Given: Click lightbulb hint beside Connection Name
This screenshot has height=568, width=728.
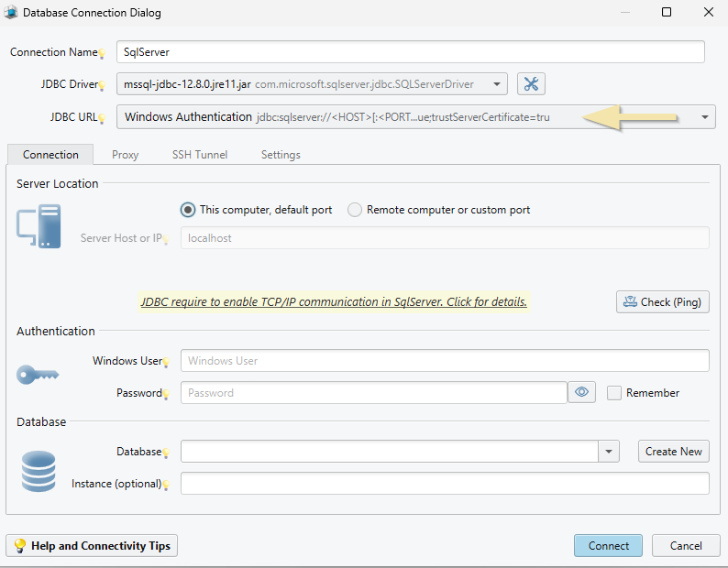Looking at the screenshot, I should point(102,55).
